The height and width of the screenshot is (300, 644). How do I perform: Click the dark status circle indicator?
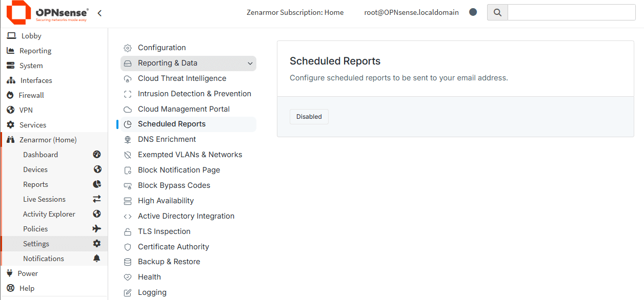[473, 12]
